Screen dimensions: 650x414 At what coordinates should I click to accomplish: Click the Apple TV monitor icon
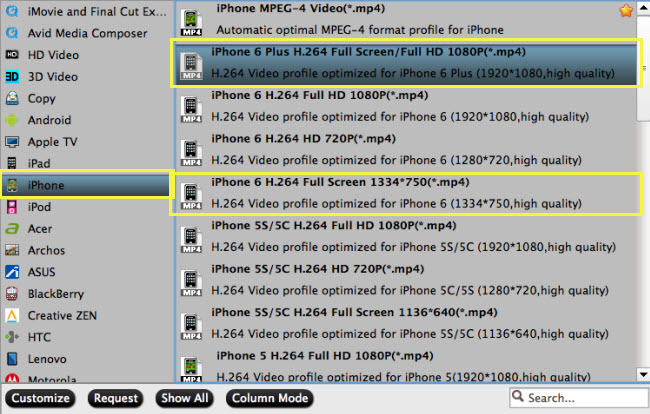[12, 142]
